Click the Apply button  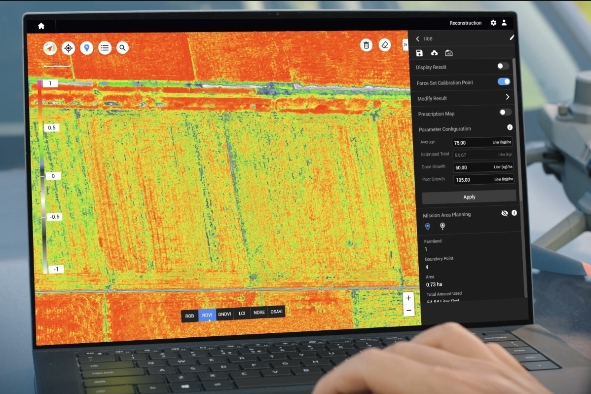point(469,197)
